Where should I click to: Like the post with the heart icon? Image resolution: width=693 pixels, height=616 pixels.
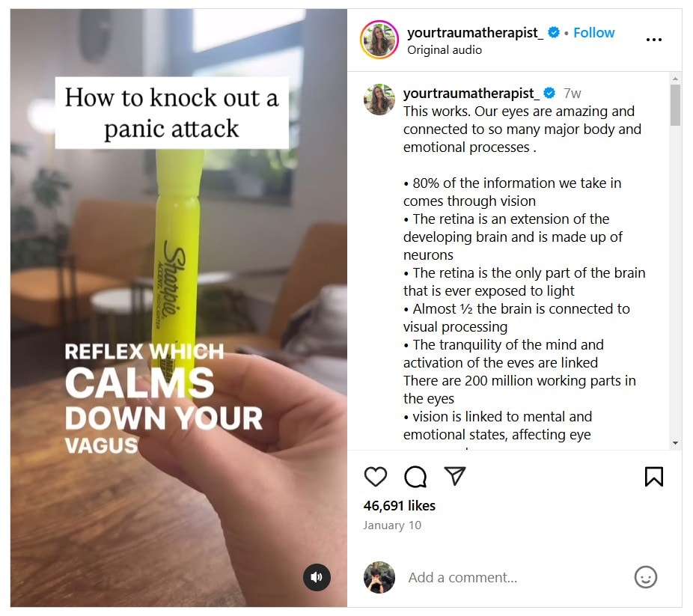pyautogui.click(x=375, y=477)
